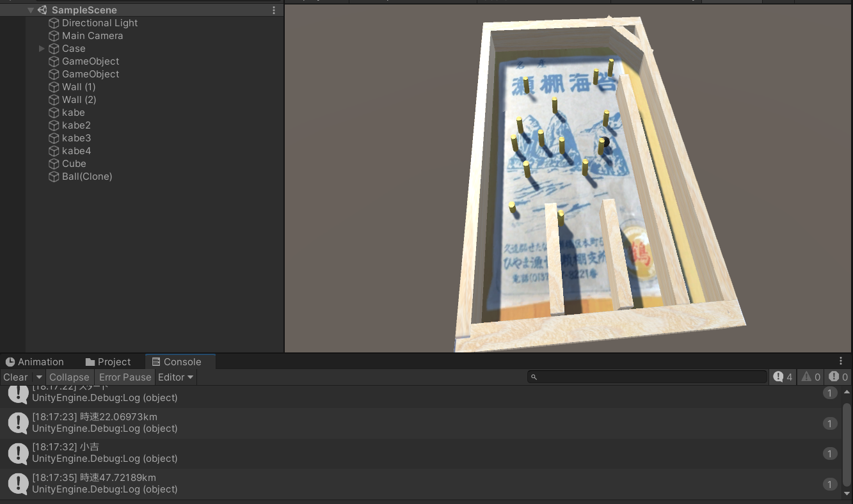The image size is (853, 504).
Task: Select the kabe object
Action: click(x=74, y=113)
